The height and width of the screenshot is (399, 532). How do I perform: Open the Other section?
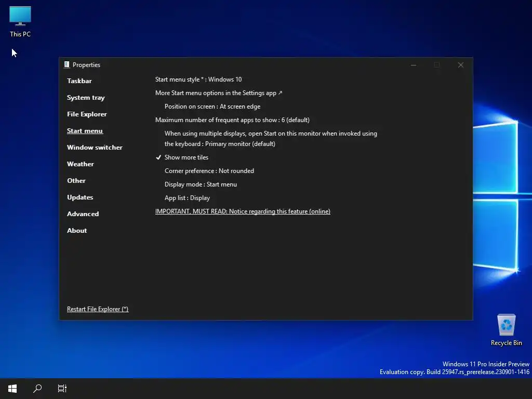tap(76, 180)
